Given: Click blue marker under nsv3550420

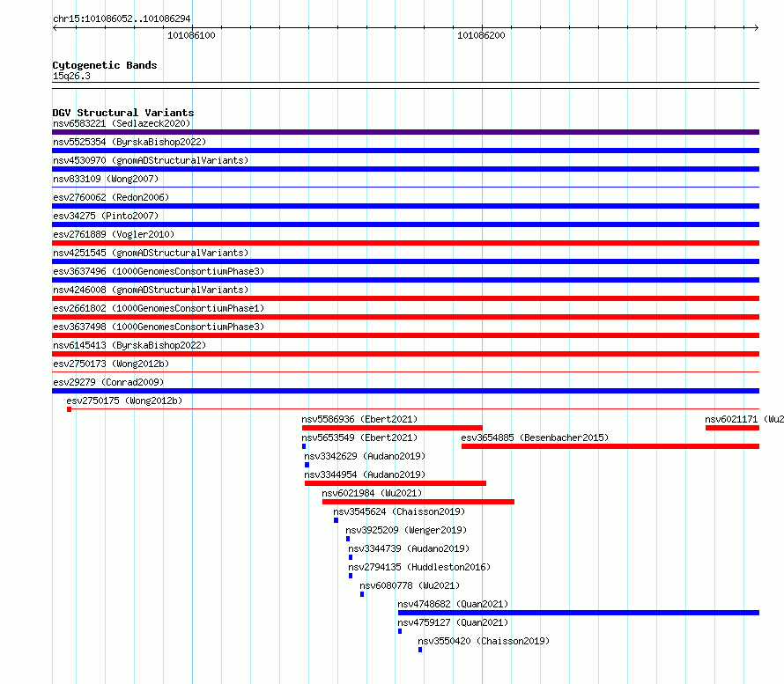Looking at the screenshot, I should (420, 650).
